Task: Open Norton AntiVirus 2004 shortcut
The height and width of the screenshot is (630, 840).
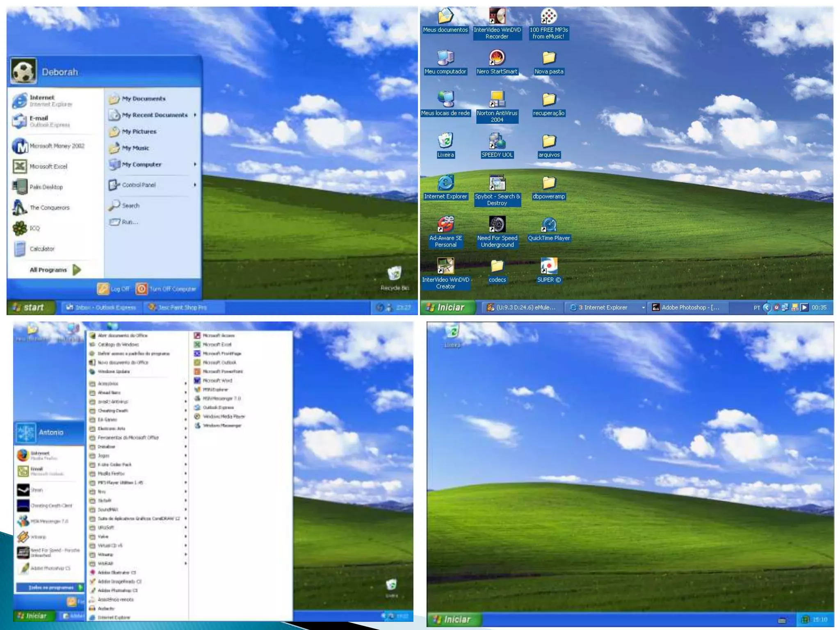Action: 497,100
